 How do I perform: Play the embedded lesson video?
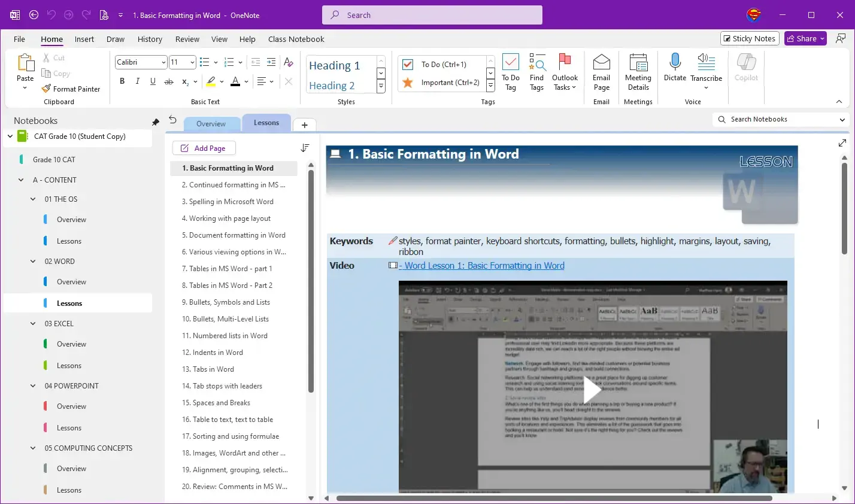592,390
